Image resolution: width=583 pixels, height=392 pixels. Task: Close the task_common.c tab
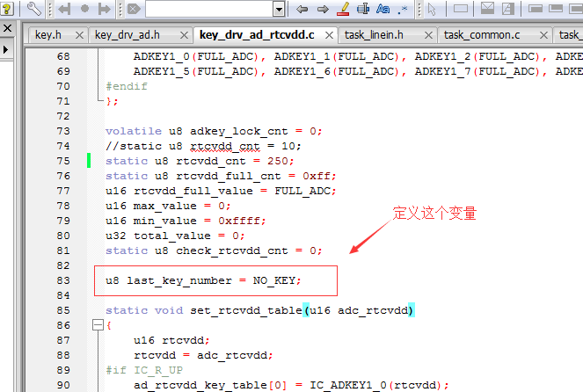click(x=543, y=35)
